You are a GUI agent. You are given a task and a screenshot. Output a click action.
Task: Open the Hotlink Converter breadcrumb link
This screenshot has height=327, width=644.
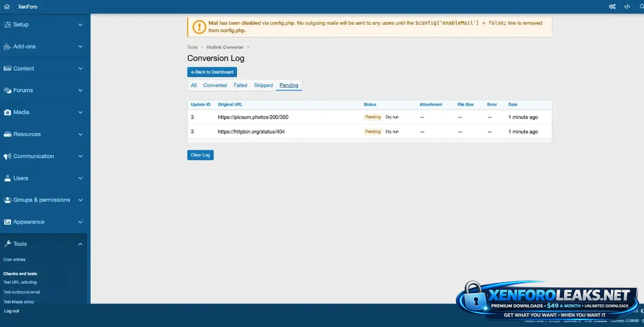click(x=225, y=47)
